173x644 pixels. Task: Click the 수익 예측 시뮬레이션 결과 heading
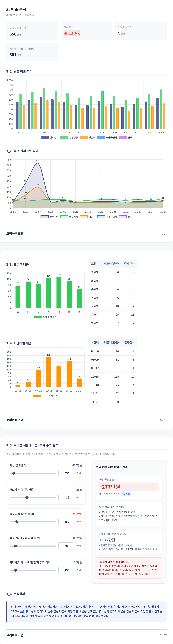(x=112, y=467)
